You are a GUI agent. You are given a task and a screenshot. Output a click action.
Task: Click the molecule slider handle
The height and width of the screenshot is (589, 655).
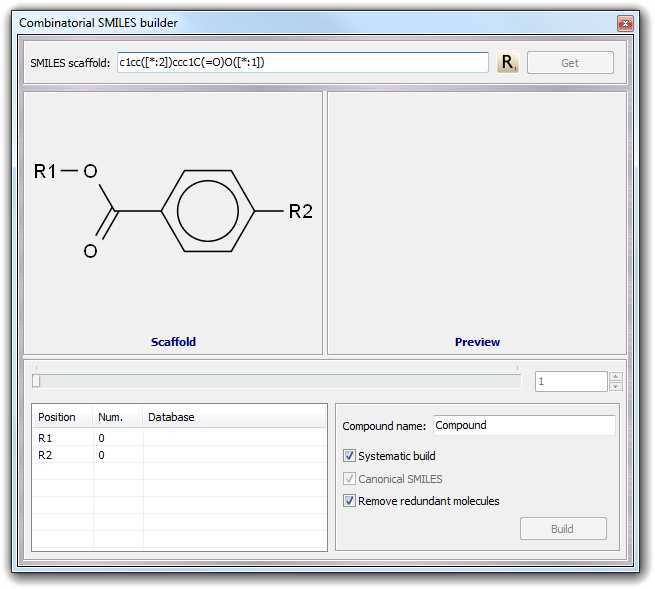(36, 381)
